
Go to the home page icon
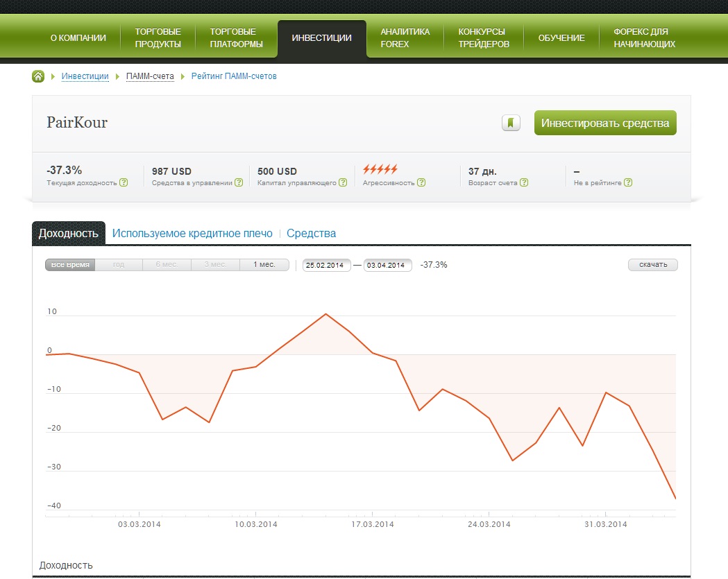click(38, 76)
